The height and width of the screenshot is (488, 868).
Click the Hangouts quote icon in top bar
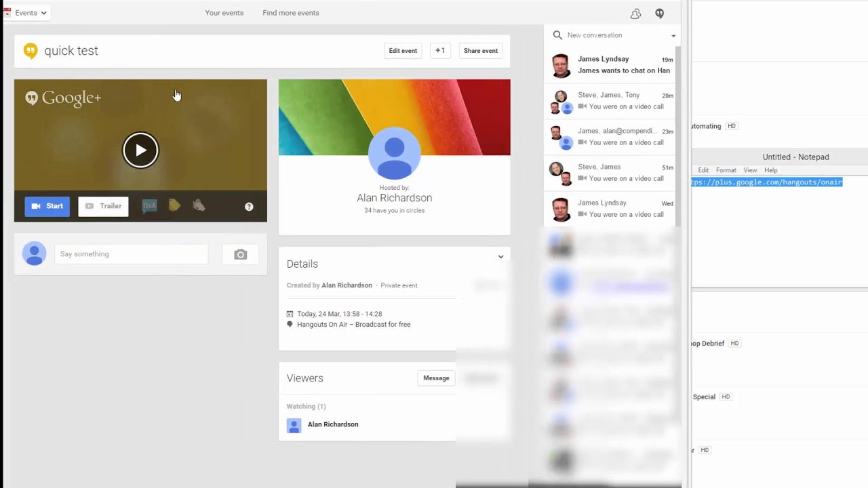pos(659,14)
